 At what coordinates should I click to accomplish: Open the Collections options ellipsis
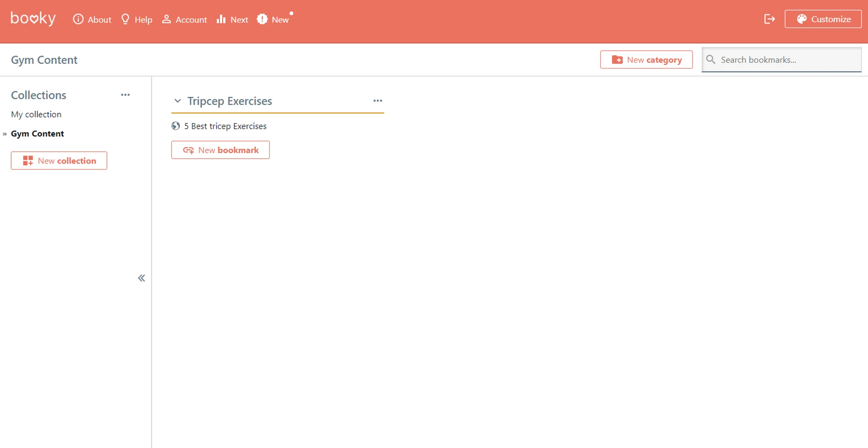(125, 95)
